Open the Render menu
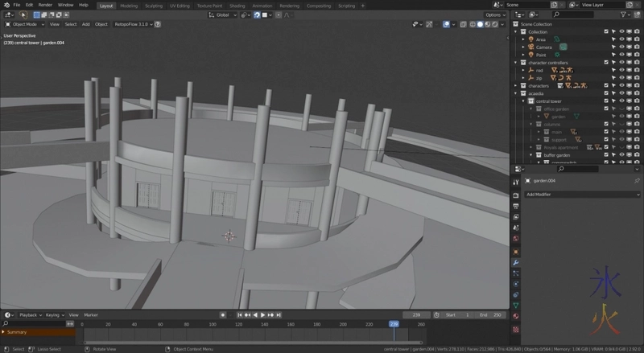This screenshot has height=353, width=644. coord(46,5)
